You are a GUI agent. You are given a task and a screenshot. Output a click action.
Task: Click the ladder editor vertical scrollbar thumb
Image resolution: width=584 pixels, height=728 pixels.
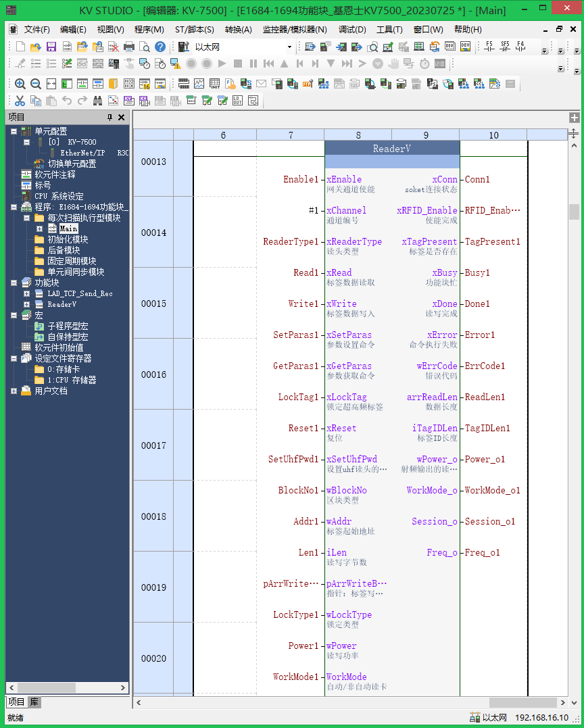pos(574,212)
